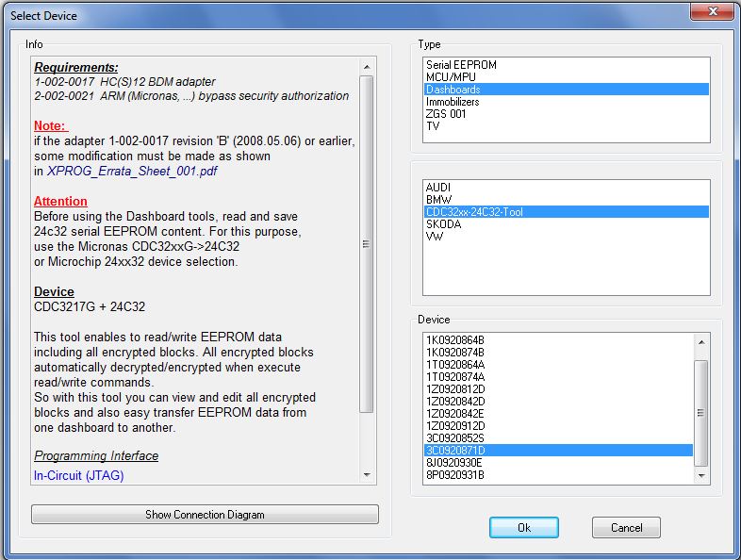Select device 1T0920874A
The image size is (741, 560).
coord(559,377)
